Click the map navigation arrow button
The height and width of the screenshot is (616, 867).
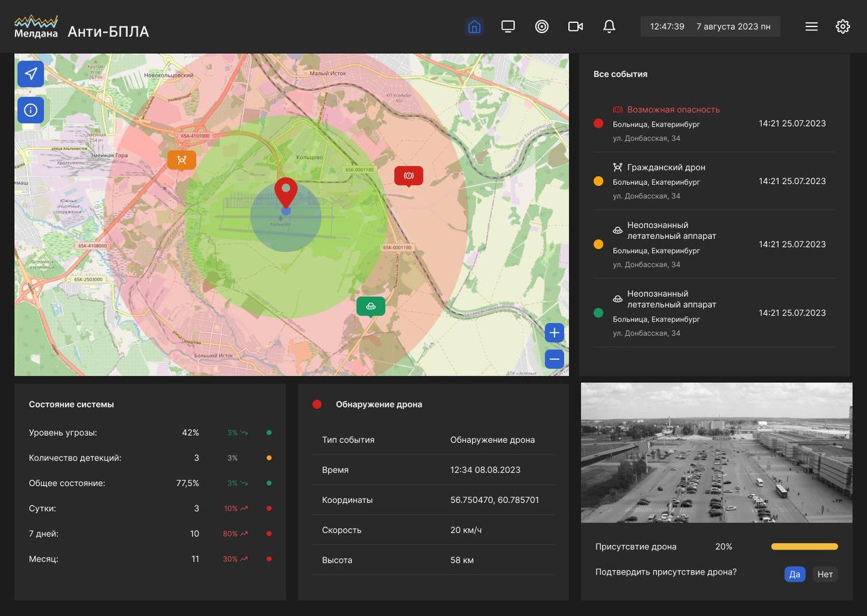pyautogui.click(x=30, y=74)
